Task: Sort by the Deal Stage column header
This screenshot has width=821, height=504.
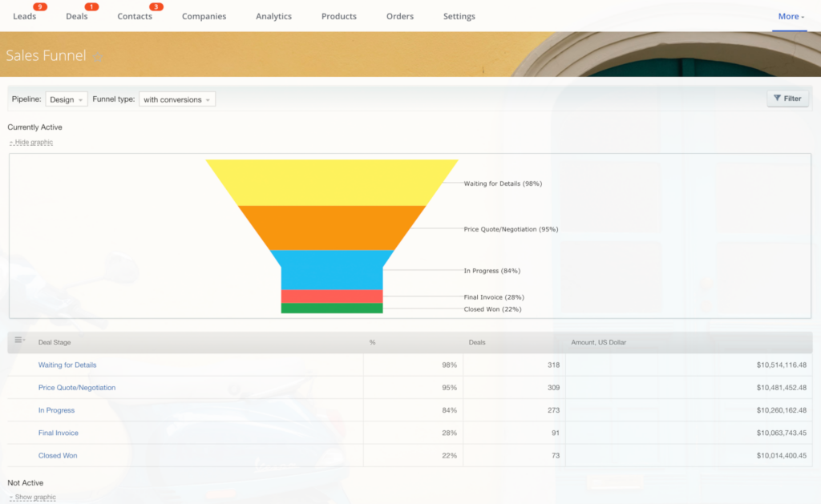Action: coord(55,343)
